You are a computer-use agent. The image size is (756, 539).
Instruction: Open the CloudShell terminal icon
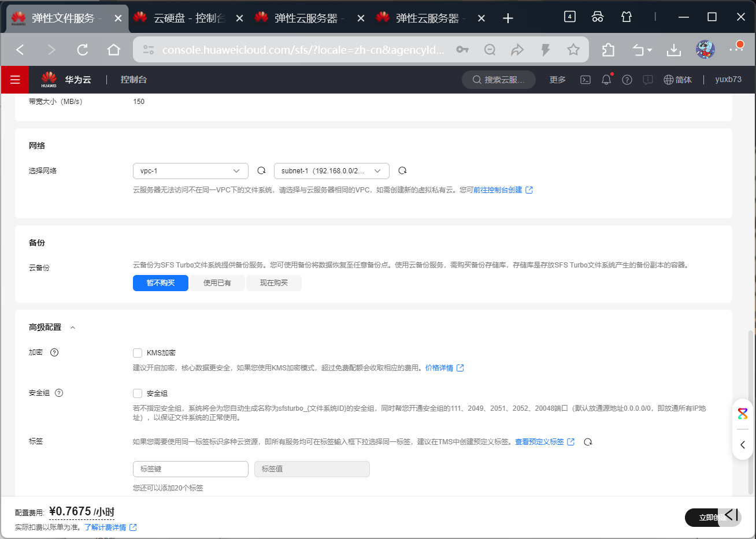point(585,80)
